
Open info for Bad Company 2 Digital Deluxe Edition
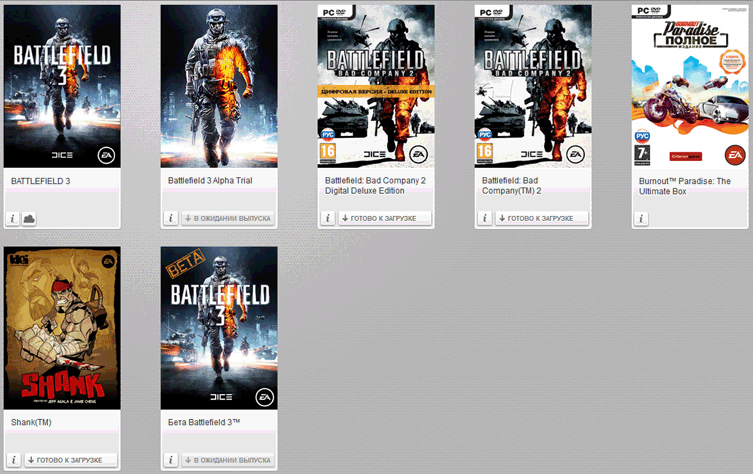click(x=327, y=218)
